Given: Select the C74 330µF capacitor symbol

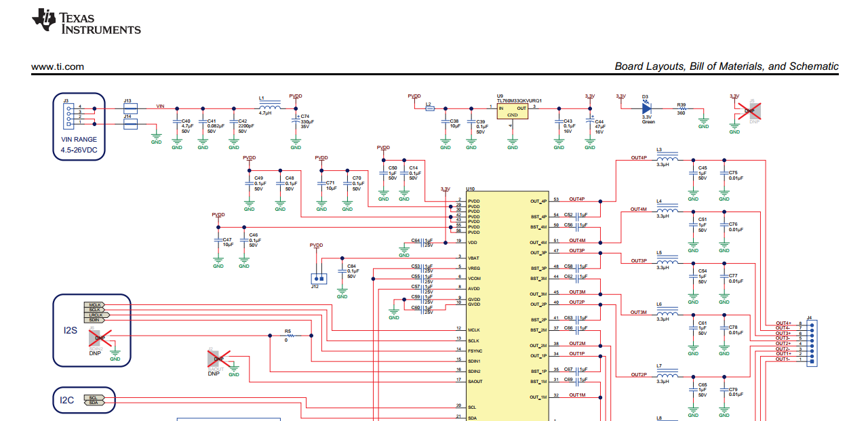Looking at the screenshot, I should pos(296,120).
